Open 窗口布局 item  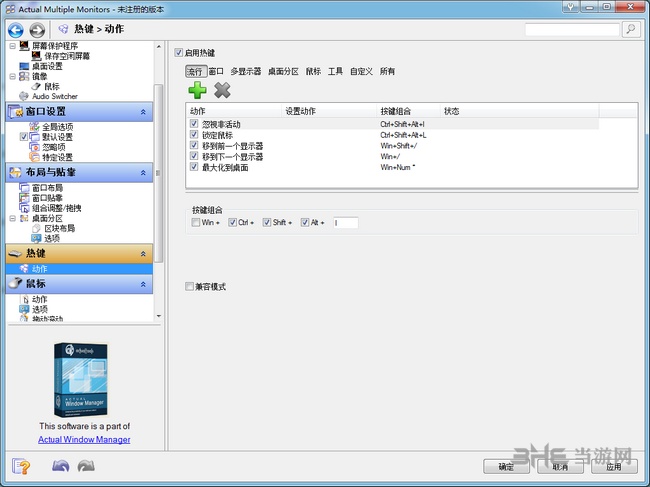coord(47,188)
